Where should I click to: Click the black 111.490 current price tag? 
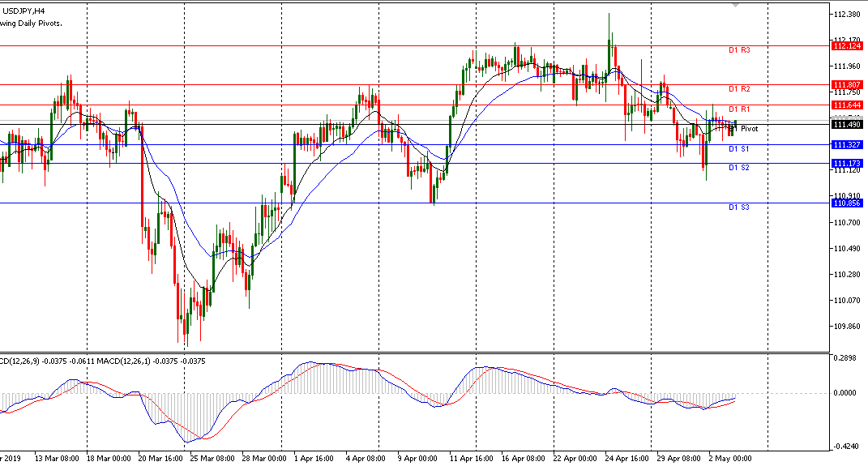tap(846, 124)
